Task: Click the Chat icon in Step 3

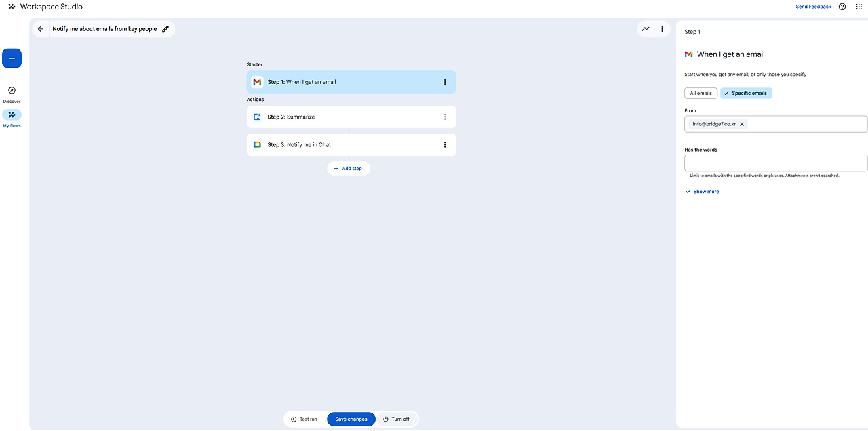Action: point(257,144)
